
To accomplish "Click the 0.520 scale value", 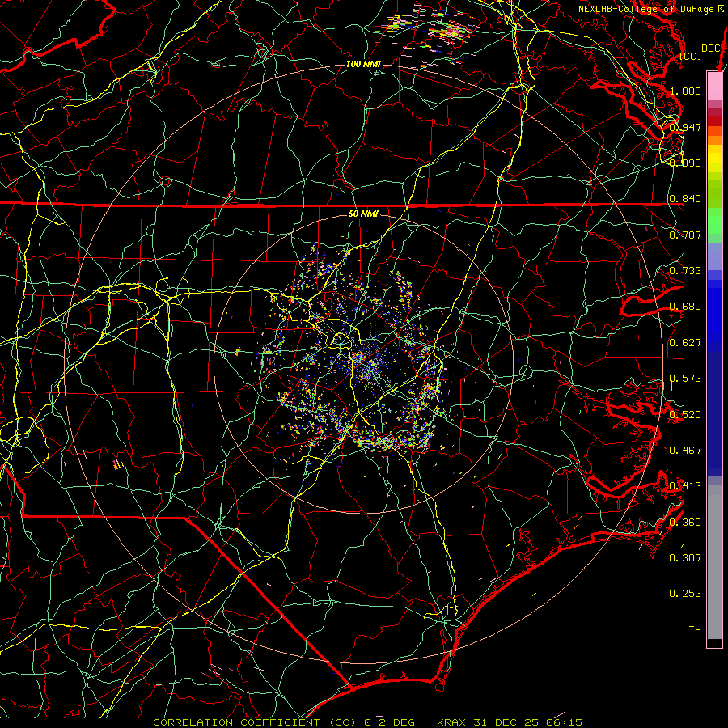I will coord(686,415).
